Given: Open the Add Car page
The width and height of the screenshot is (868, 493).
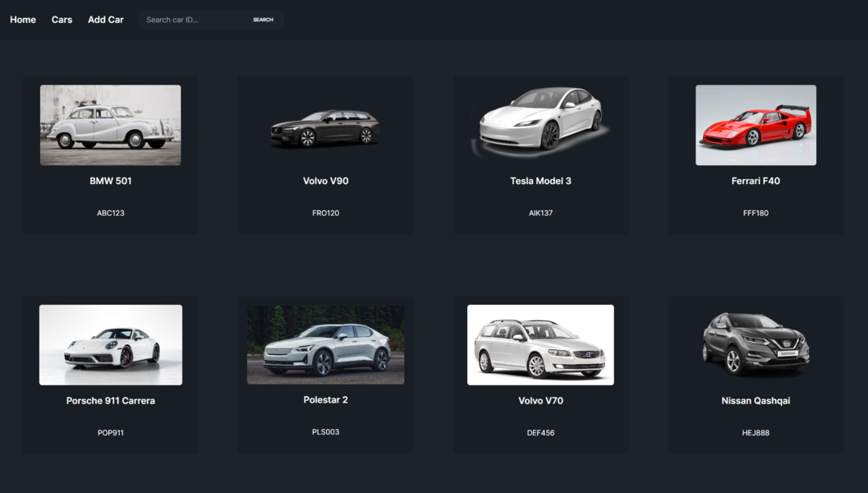Looking at the screenshot, I should click(106, 20).
